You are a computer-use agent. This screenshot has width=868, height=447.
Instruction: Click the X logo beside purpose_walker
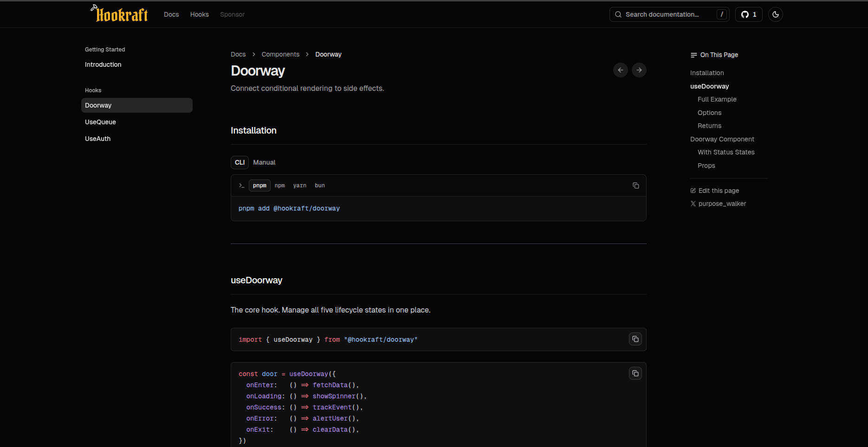tap(693, 204)
